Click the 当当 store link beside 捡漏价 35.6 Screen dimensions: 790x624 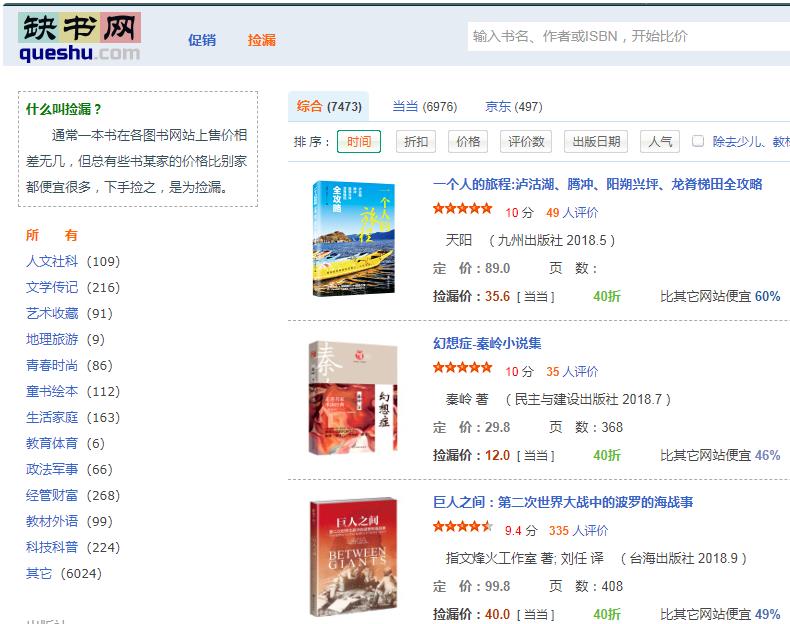[536, 297]
